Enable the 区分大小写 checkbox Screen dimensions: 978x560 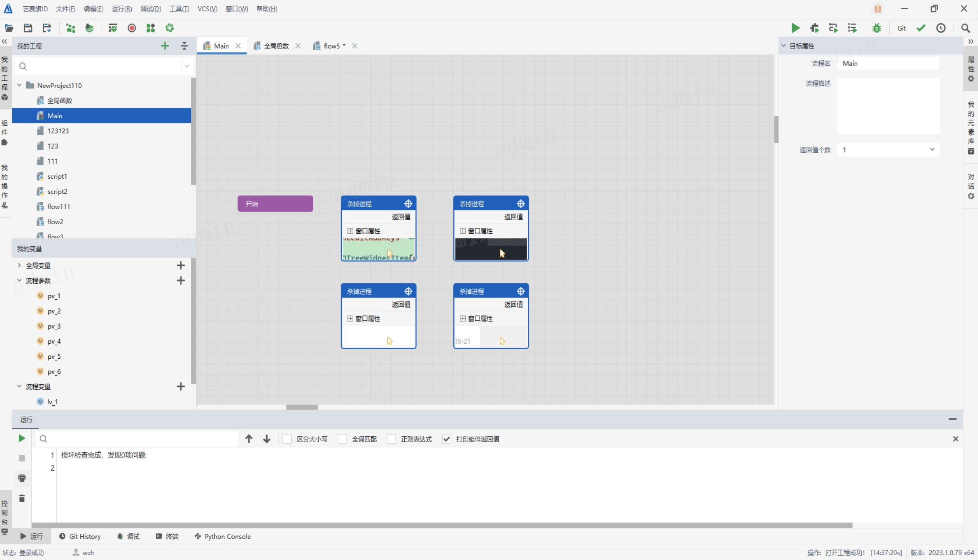point(288,439)
